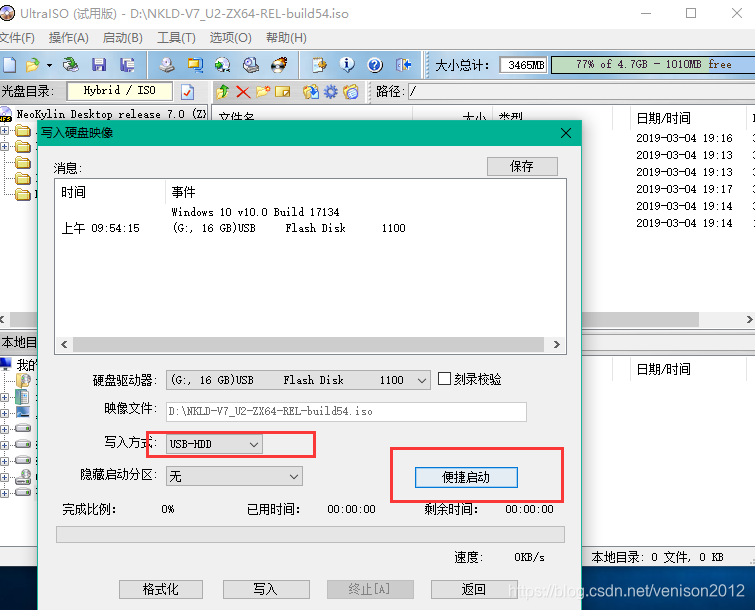Click the greyed-out 终止[A] button
This screenshot has height=610, width=755.
pos(370,589)
